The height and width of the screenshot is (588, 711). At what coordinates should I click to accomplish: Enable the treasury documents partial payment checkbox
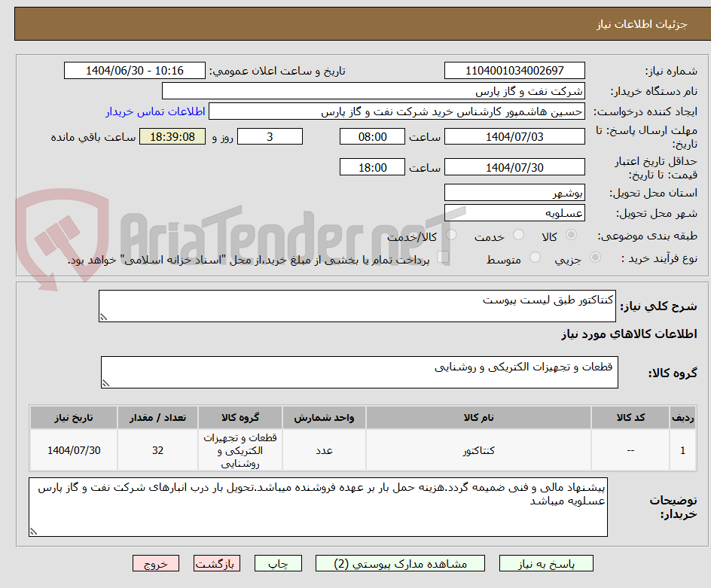coord(444,257)
